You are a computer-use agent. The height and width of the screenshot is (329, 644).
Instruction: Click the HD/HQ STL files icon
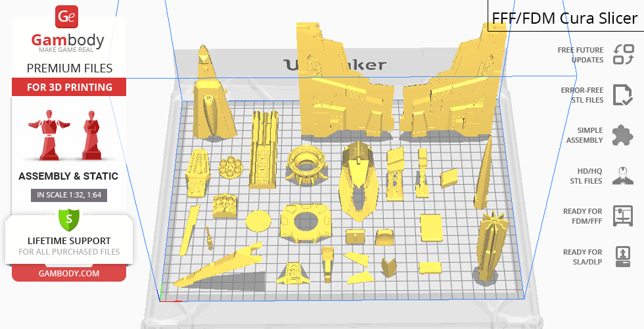pyautogui.click(x=622, y=176)
